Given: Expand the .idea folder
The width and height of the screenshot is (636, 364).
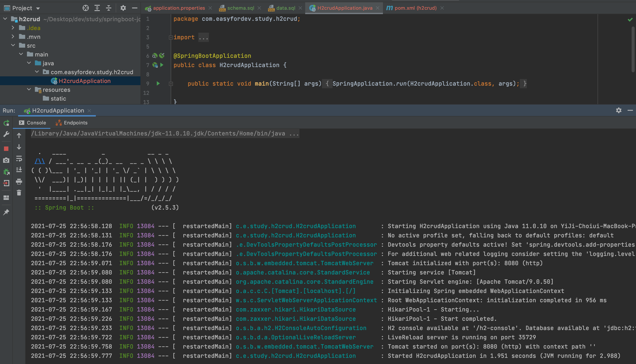Looking at the screenshot, I should 13,28.
